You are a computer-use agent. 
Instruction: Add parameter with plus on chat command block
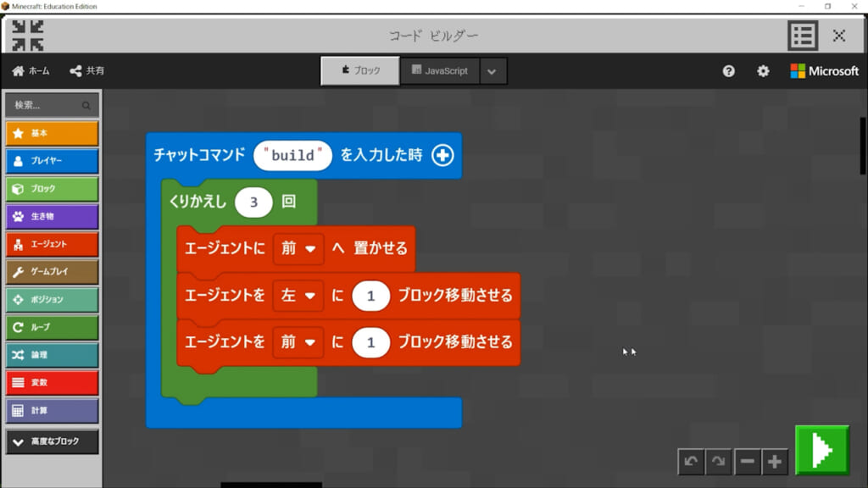pyautogui.click(x=442, y=155)
